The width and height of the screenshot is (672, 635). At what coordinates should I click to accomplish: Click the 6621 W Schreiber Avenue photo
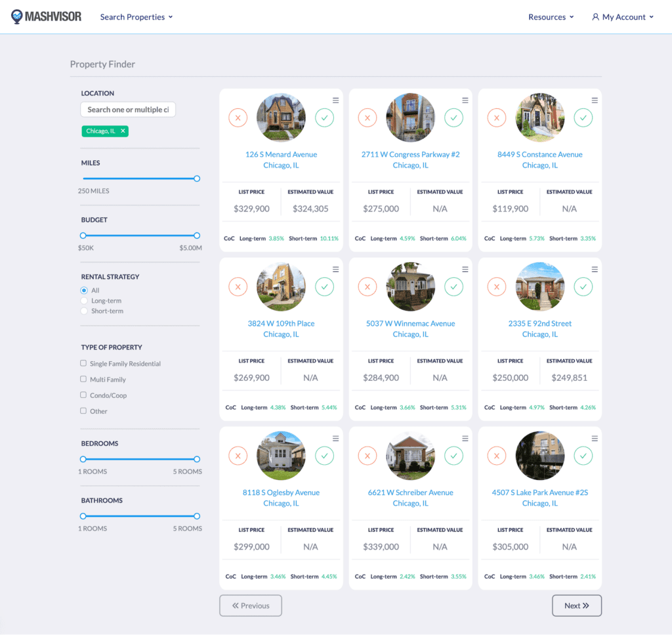pos(410,455)
